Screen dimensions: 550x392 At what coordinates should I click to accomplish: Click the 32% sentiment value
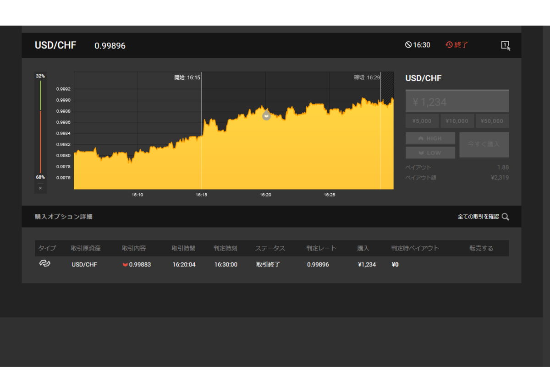click(40, 76)
